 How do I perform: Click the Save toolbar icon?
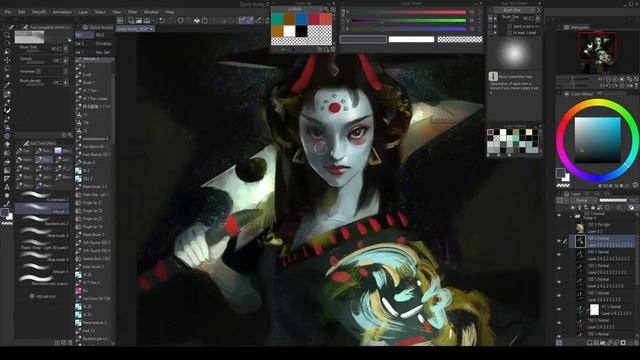click(x=147, y=20)
